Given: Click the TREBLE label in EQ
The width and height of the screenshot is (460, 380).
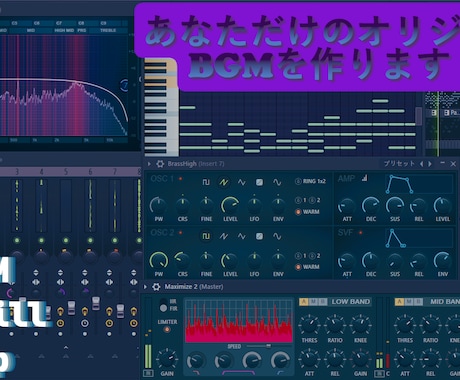Looking at the screenshot, I should click(x=108, y=30).
